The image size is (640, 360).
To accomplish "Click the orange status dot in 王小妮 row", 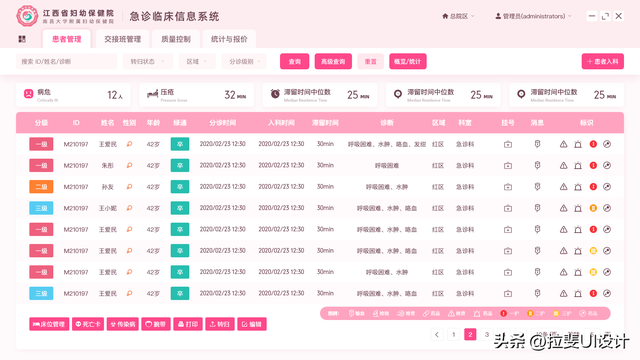I will click(x=593, y=208).
